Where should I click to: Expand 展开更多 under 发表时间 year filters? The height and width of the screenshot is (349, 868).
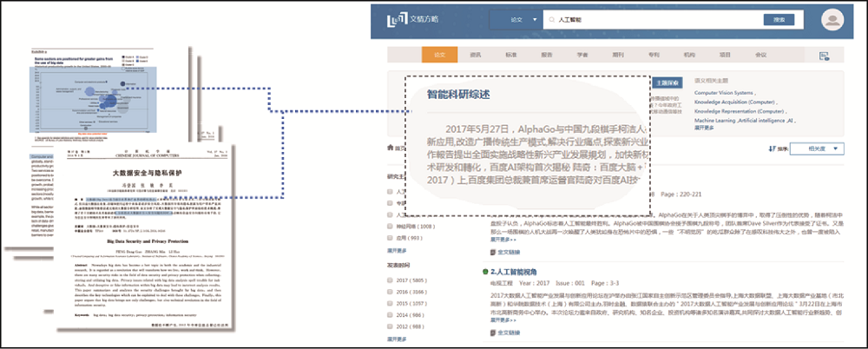[397, 339]
